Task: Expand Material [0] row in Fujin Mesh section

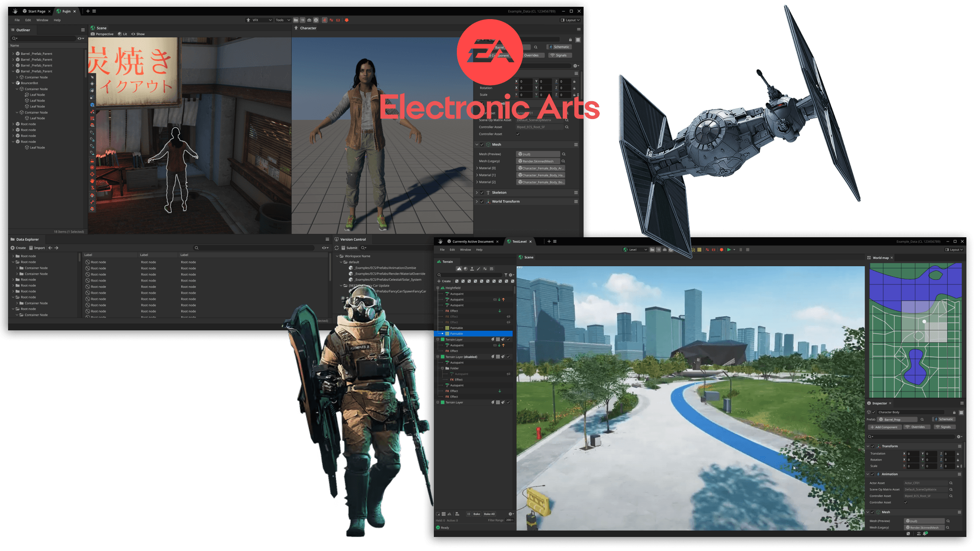Action: (x=476, y=168)
